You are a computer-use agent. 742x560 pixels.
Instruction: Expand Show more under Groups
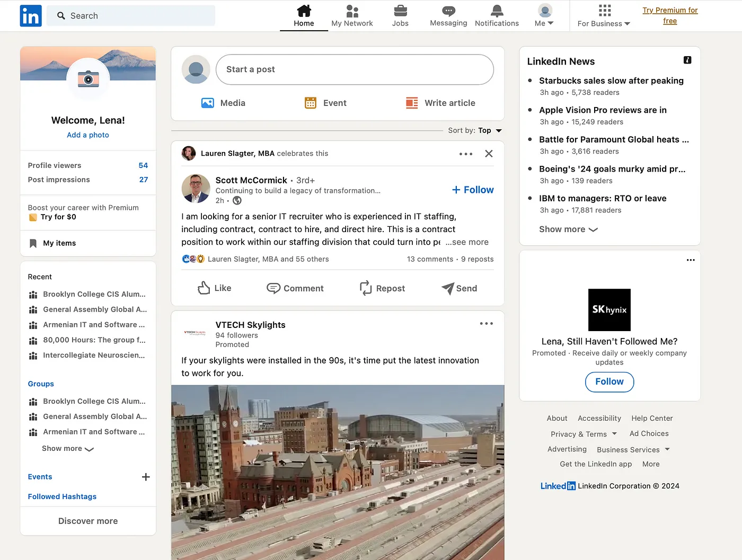tap(68, 449)
